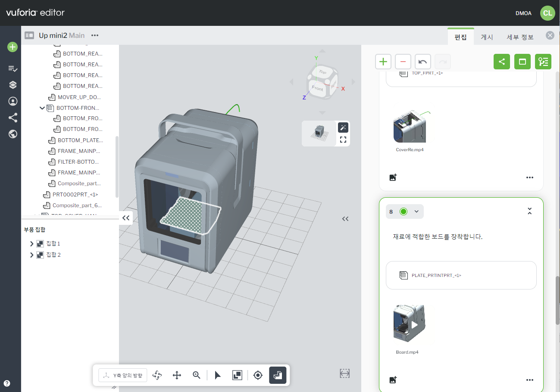Screen dimensions: 560x392
Task: Toggle the center target focus button
Action: point(258,375)
